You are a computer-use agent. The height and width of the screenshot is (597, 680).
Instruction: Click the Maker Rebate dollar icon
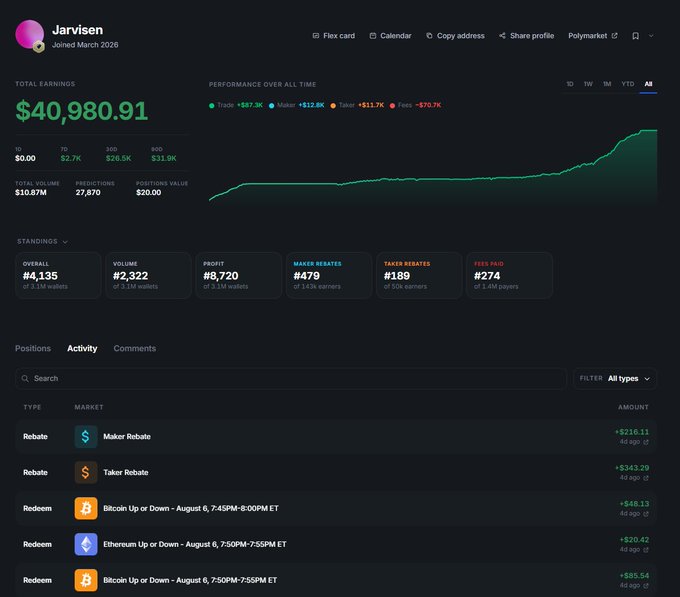click(86, 437)
